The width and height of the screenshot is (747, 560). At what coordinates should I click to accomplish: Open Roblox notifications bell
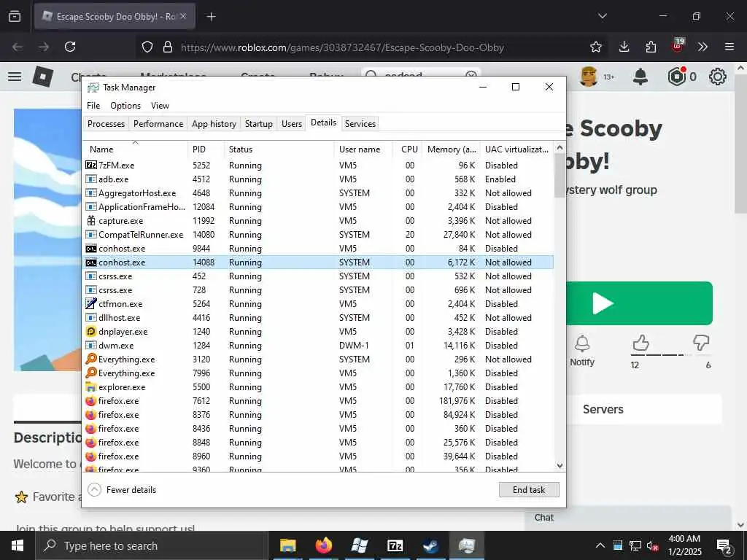pyautogui.click(x=640, y=76)
